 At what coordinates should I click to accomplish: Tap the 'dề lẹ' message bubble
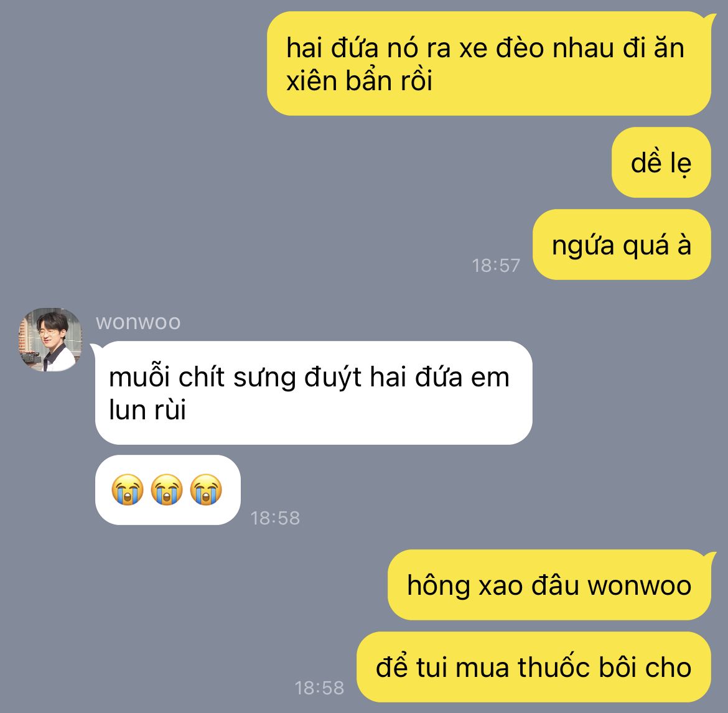pyautogui.click(x=661, y=162)
